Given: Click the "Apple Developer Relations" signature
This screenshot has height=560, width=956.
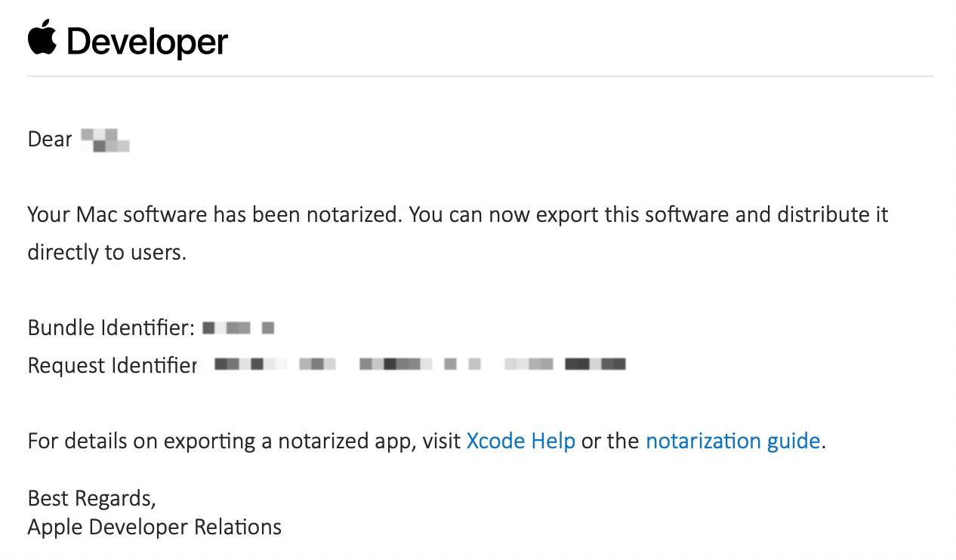Looking at the screenshot, I should point(154,526).
